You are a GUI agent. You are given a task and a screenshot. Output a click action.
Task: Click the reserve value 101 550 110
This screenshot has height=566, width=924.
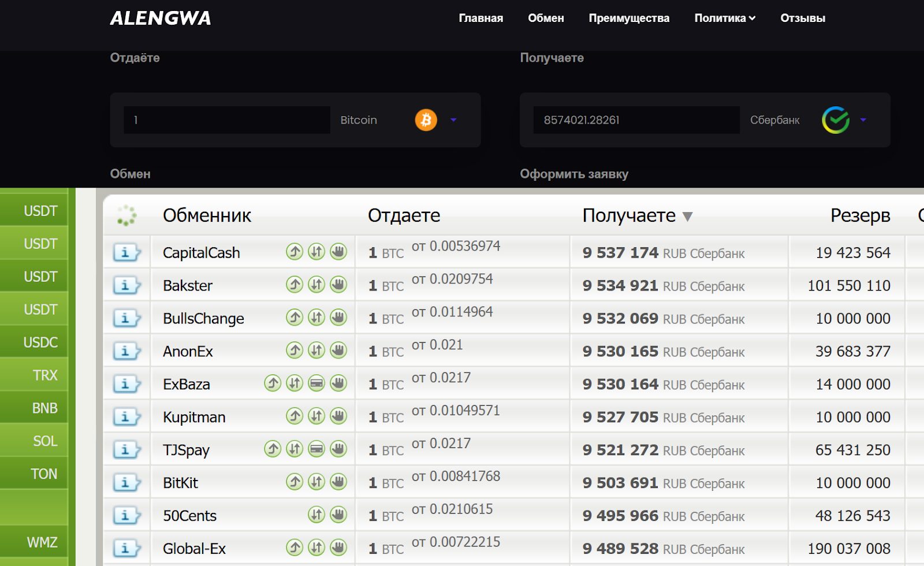[849, 286]
